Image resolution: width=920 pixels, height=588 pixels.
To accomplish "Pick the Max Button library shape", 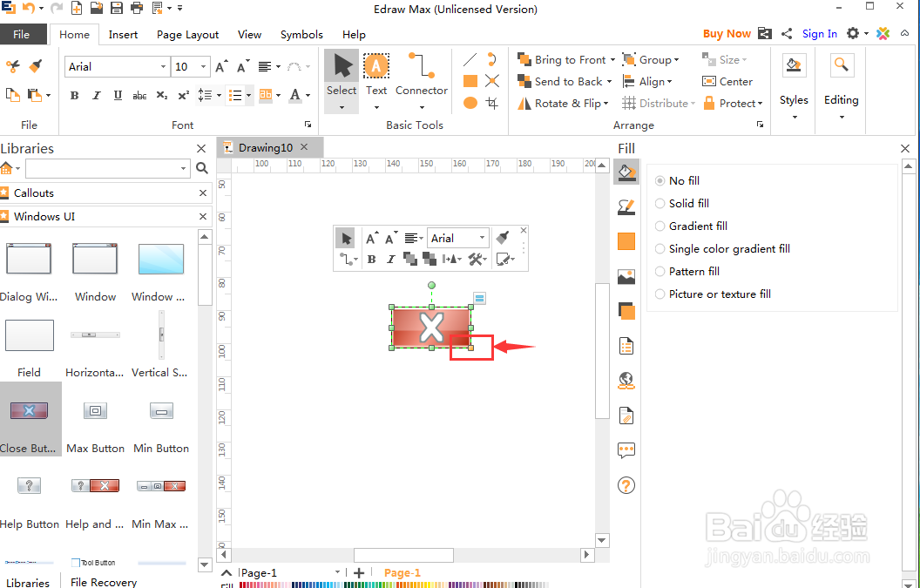I will click(95, 419).
